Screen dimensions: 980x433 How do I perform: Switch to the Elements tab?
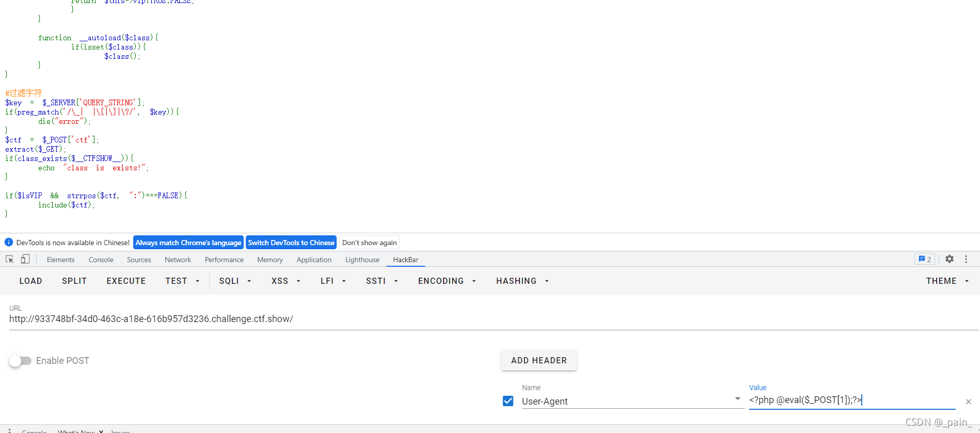[x=60, y=260]
